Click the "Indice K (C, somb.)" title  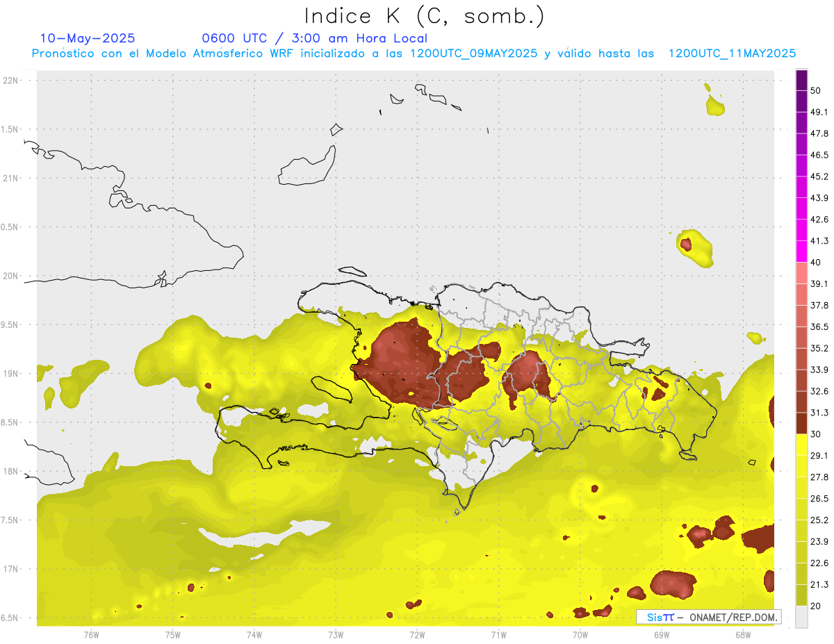[424, 16]
